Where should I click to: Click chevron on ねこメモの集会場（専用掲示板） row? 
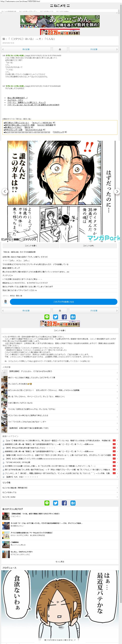[x=117, y=488]
